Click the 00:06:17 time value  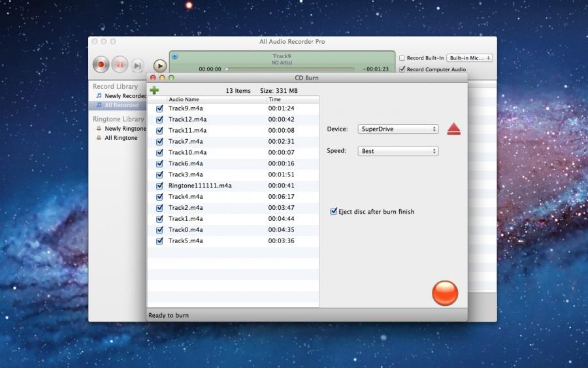281,197
